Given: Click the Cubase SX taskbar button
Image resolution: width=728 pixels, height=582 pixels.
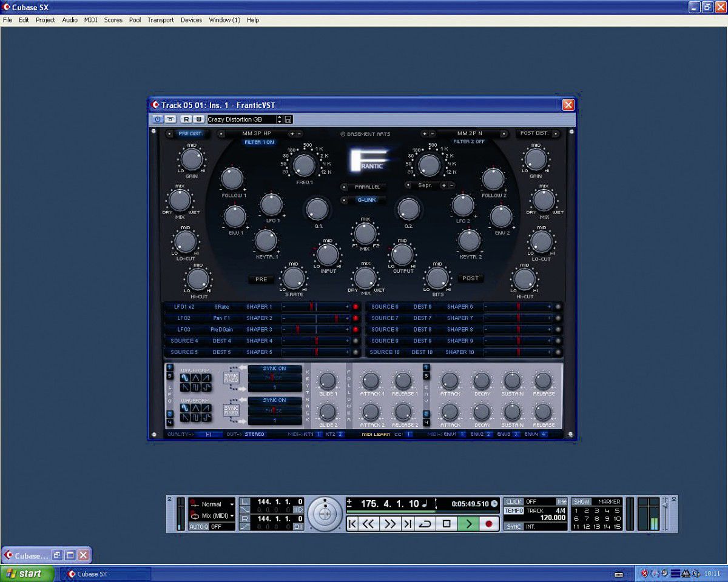Looking at the screenshot, I should [105, 574].
